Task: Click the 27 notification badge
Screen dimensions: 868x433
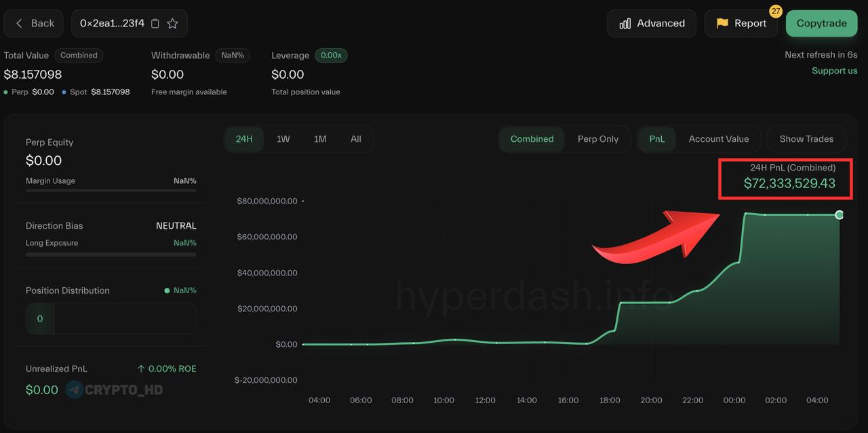Action: click(x=776, y=12)
